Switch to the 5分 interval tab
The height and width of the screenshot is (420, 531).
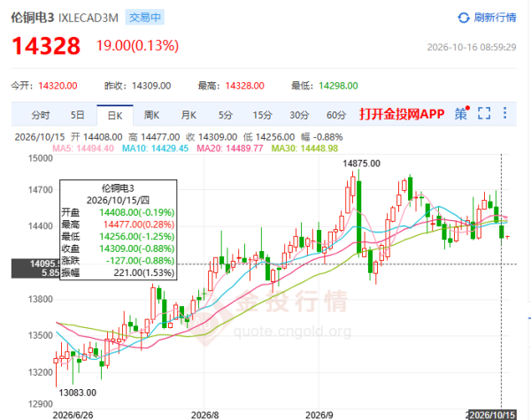225,115
